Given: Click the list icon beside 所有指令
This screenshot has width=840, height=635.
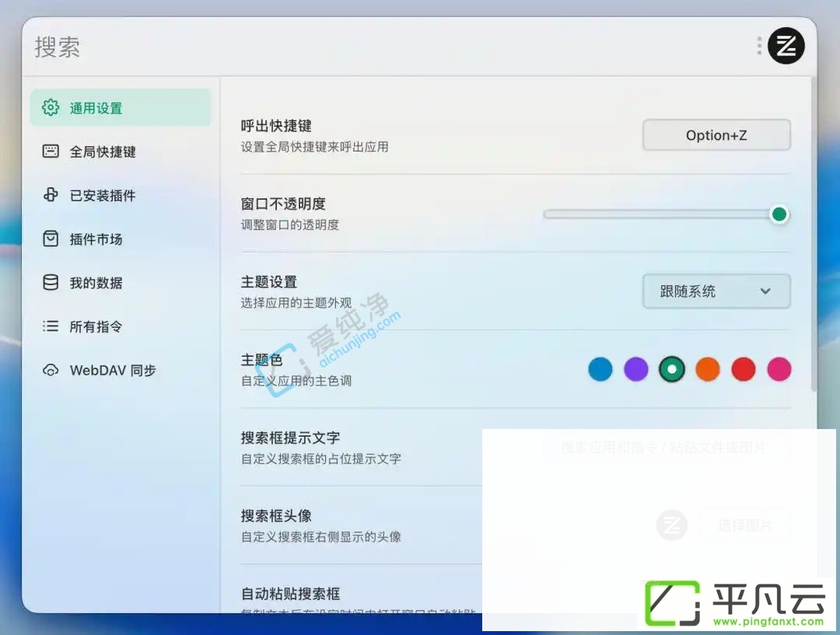Looking at the screenshot, I should (51, 326).
